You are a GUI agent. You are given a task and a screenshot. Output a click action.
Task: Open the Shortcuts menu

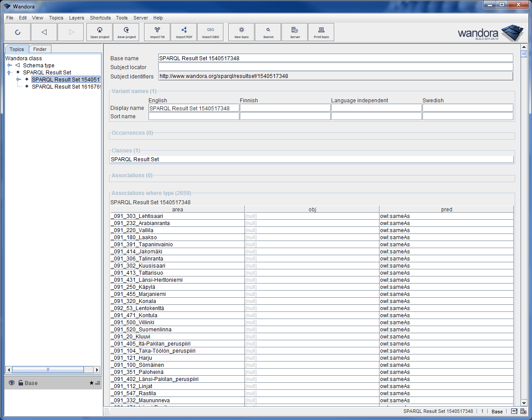tap(100, 18)
